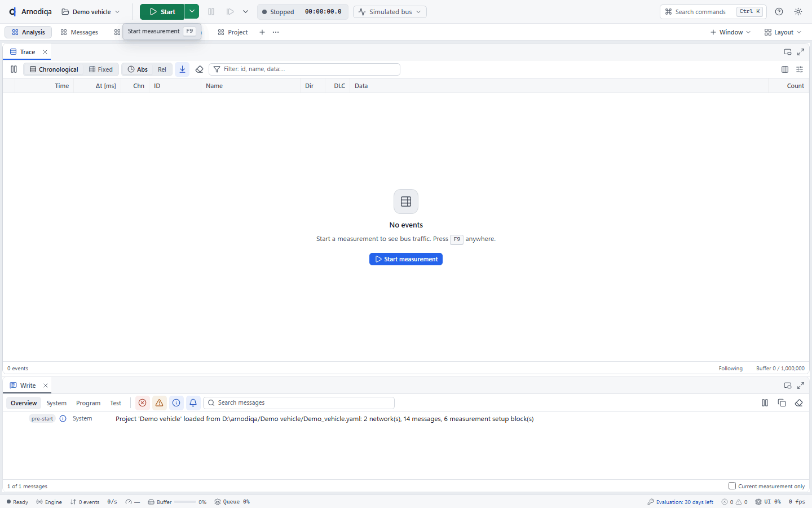Click the Trace filter input field
This screenshot has height=508, width=812.
coord(304,69)
